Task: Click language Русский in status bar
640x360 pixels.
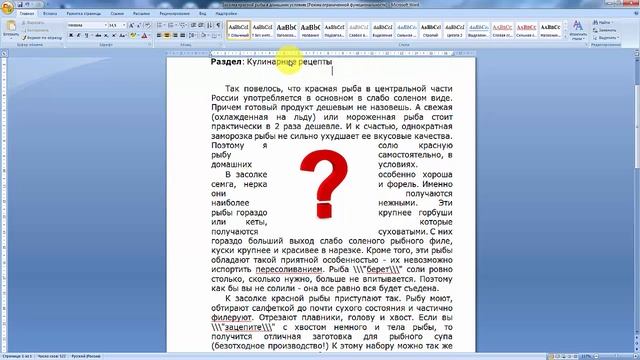Action: click(86, 356)
